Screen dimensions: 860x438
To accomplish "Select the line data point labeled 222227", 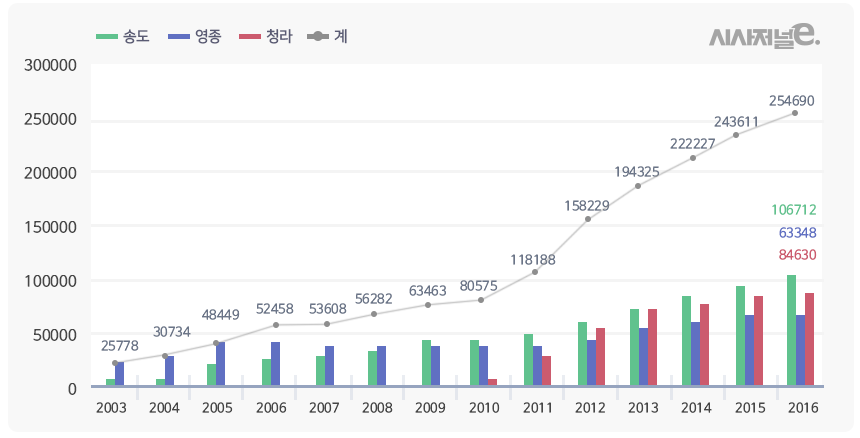I will point(692,158).
